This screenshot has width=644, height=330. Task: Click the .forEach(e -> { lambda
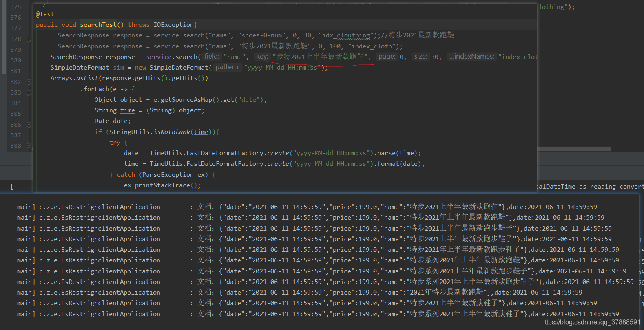108,89
